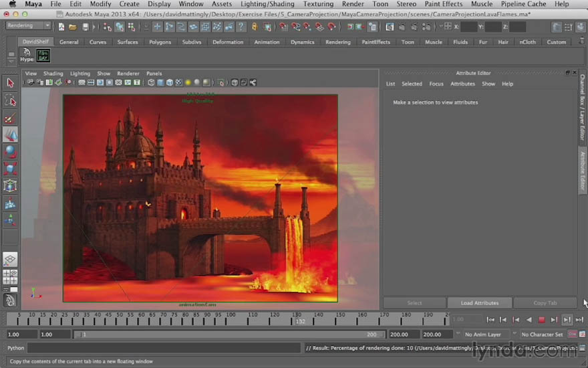Select the Move tool with cone icon
The image size is (588, 368).
click(x=10, y=134)
